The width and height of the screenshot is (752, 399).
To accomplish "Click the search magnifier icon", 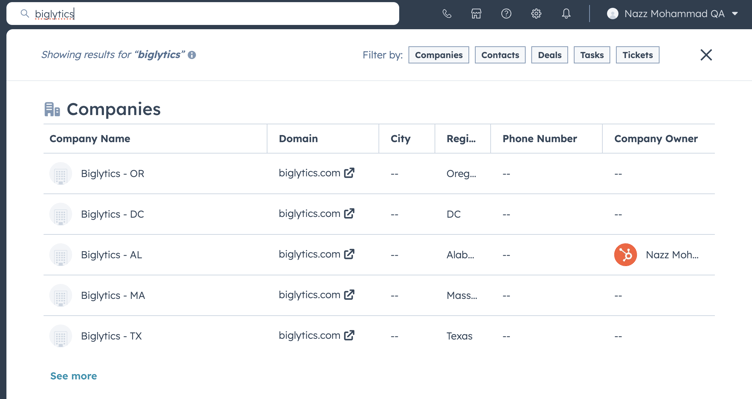I will tap(24, 13).
